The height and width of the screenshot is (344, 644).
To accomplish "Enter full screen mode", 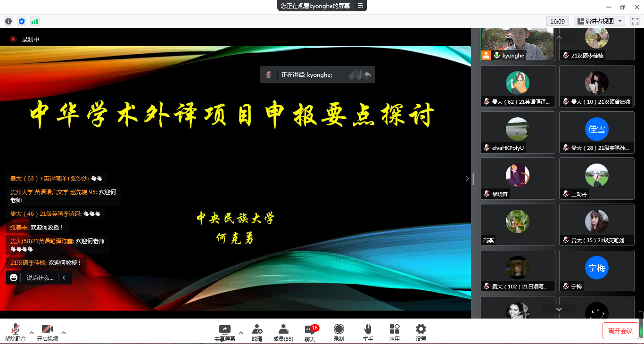I will pos(635,21).
